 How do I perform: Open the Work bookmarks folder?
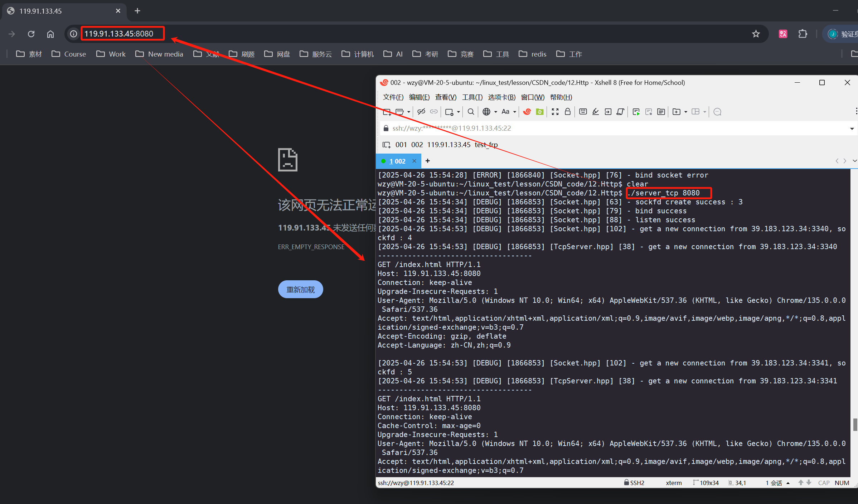111,54
